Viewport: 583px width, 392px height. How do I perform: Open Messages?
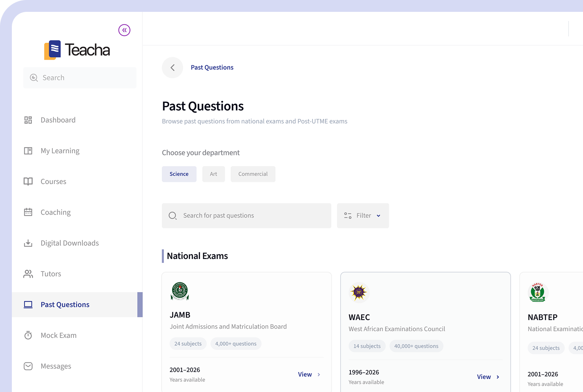(x=77, y=366)
